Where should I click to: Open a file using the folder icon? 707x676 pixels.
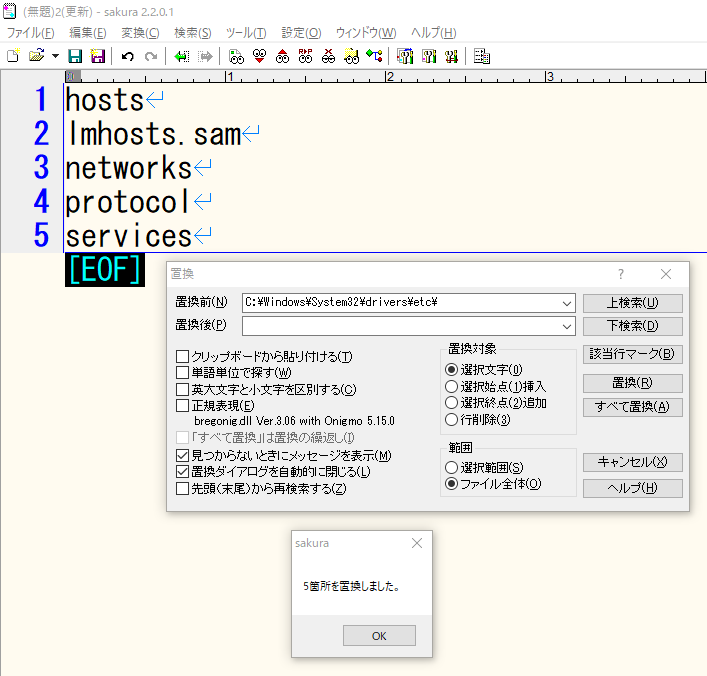point(37,56)
